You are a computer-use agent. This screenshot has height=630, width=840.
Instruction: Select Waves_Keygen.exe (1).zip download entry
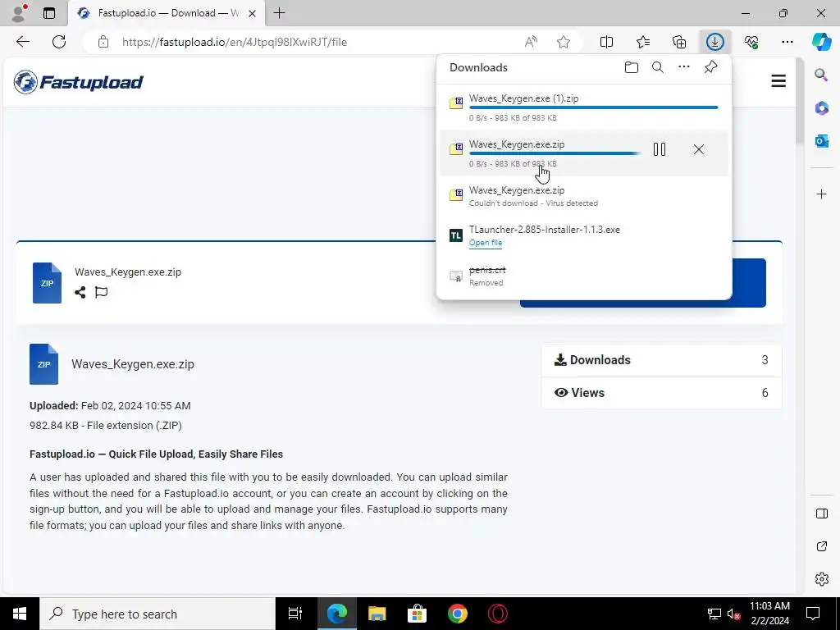point(584,107)
